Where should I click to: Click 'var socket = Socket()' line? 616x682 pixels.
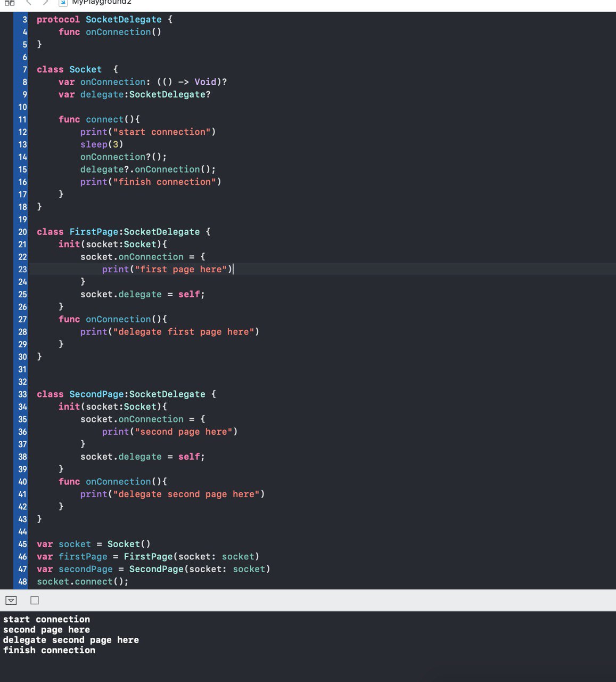click(x=94, y=545)
